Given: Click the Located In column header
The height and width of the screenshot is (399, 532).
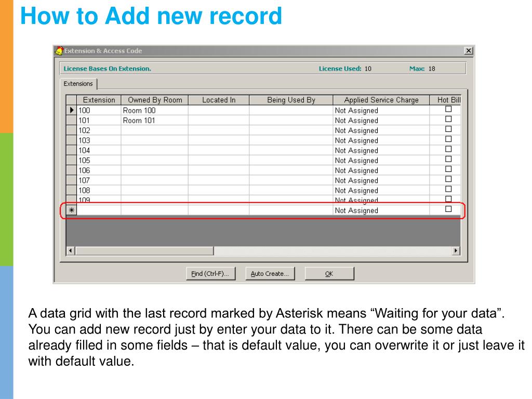Looking at the screenshot, I should pos(219,100).
